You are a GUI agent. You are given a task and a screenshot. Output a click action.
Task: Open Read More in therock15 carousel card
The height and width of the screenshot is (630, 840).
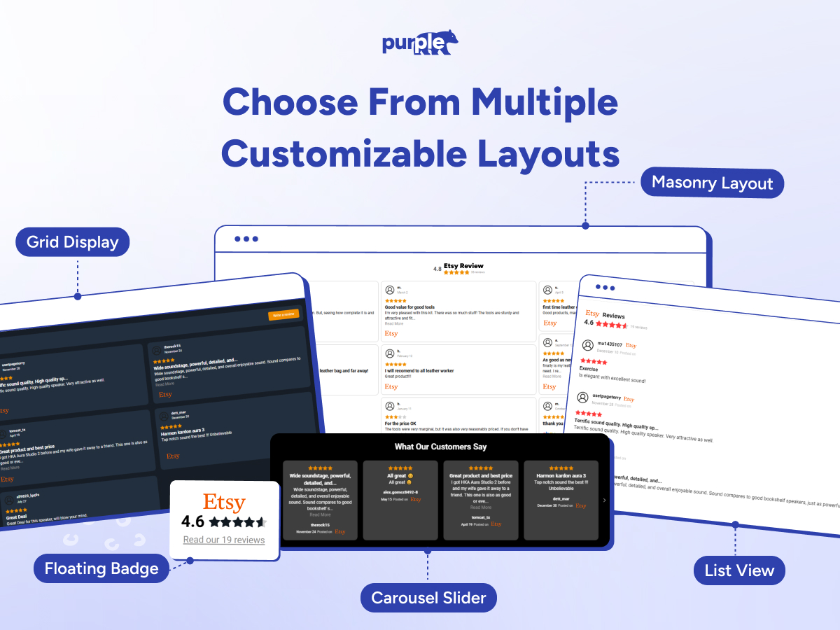(x=320, y=514)
